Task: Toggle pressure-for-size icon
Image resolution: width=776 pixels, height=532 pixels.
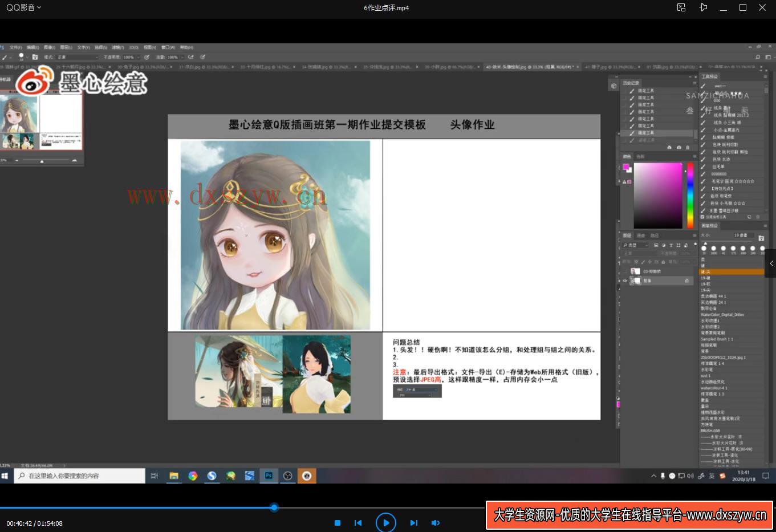Action: [x=202, y=57]
